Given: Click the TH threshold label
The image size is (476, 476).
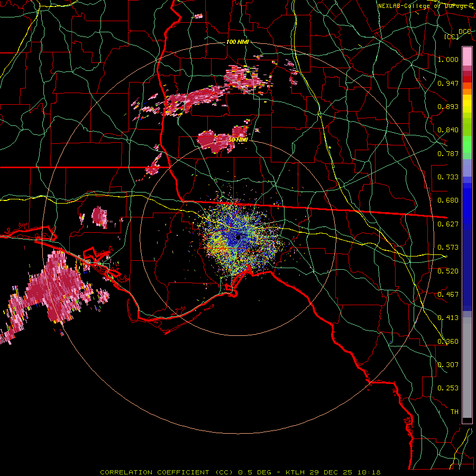Looking at the screenshot, I should click(454, 412).
